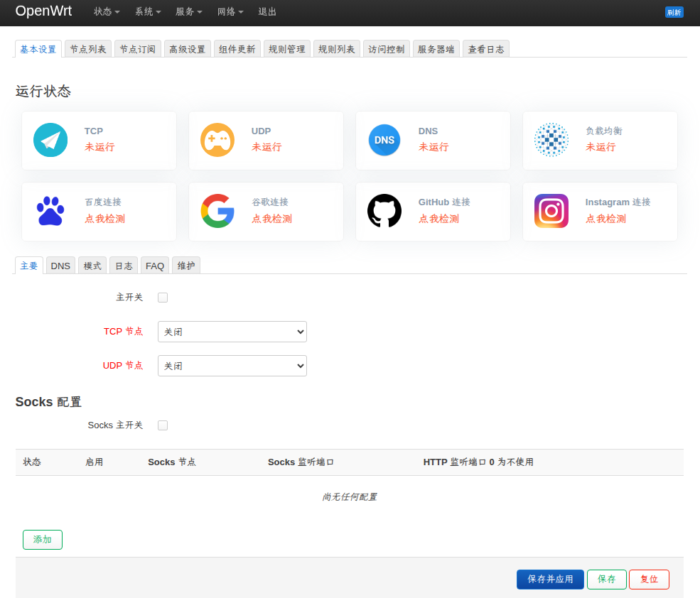
Task: Click the 负载均衡 未运行 status text
Action: point(601,147)
